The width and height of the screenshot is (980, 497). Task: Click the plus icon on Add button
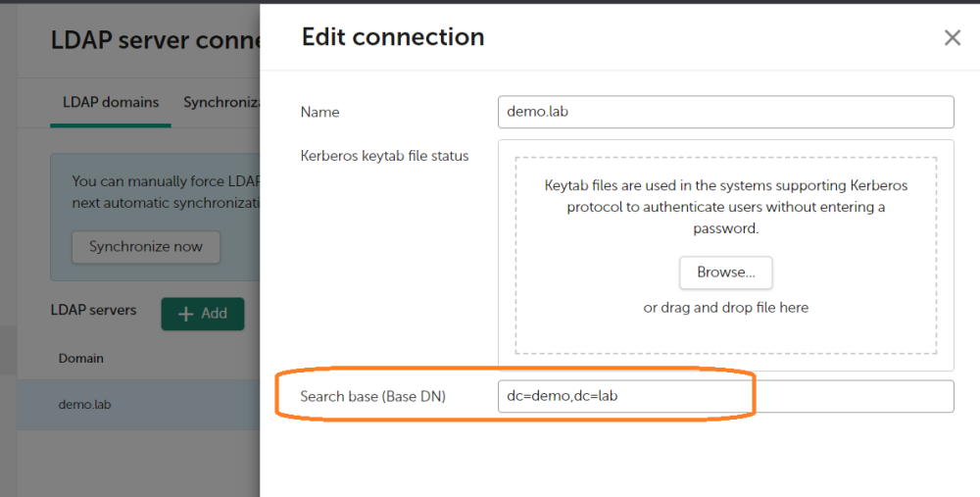click(183, 314)
